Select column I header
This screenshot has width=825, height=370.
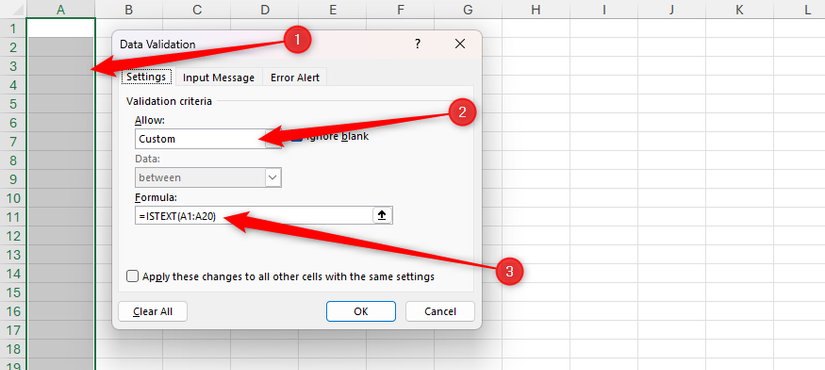point(603,9)
